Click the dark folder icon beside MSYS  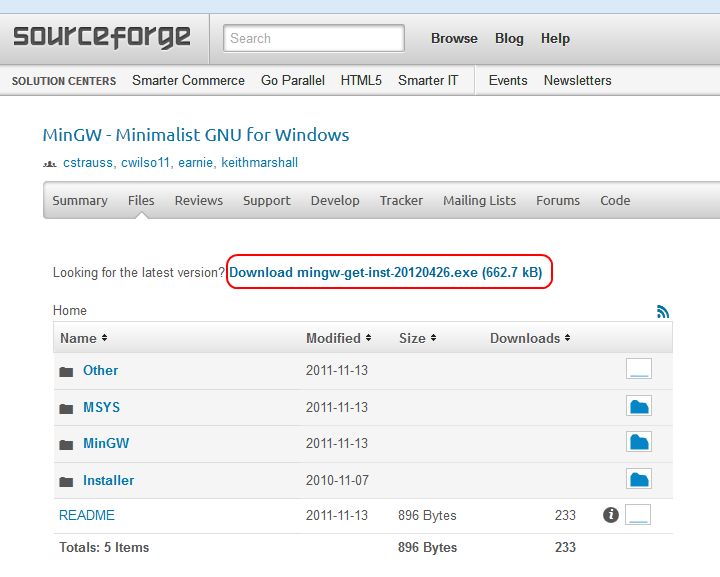pyautogui.click(x=66, y=408)
